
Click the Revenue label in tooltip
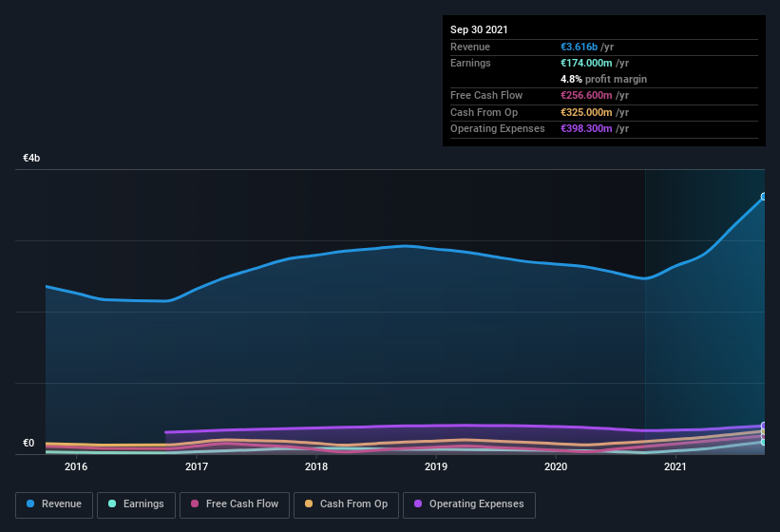coord(470,47)
